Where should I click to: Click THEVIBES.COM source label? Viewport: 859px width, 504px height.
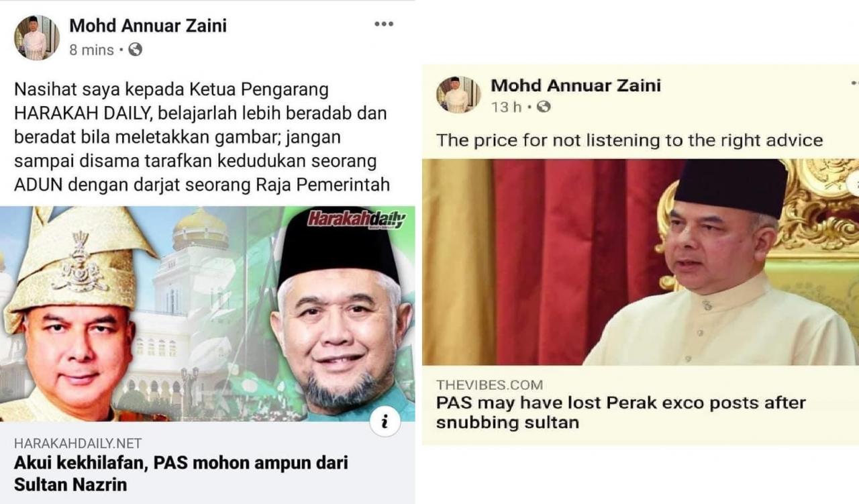click(x=489, y=385)
